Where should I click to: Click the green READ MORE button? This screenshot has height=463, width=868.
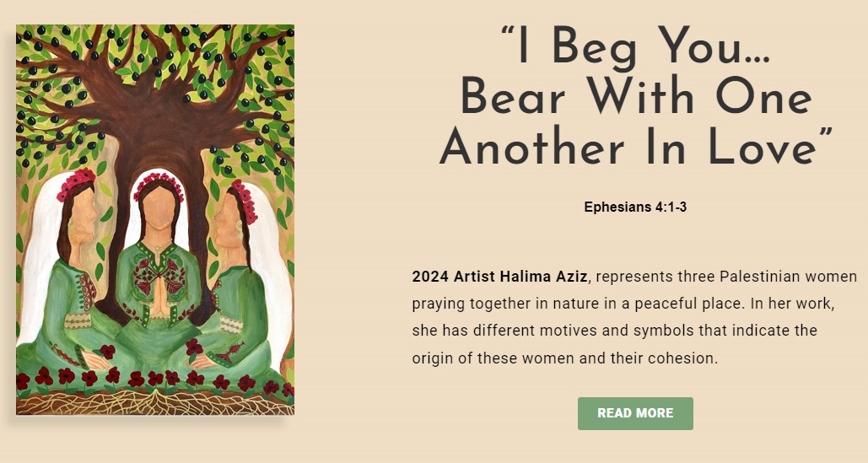pos(635,413)
